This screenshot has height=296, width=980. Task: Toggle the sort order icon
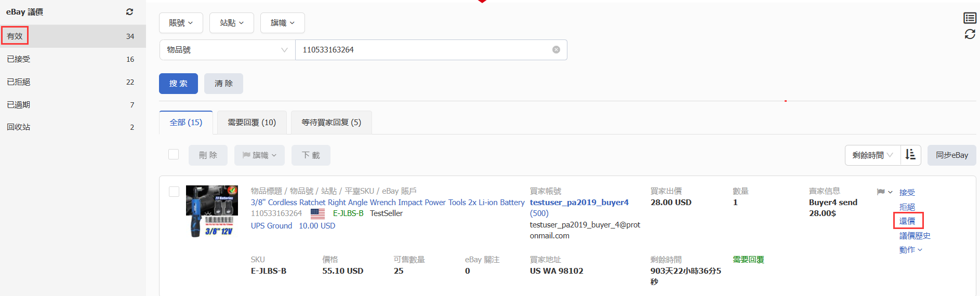910,155
